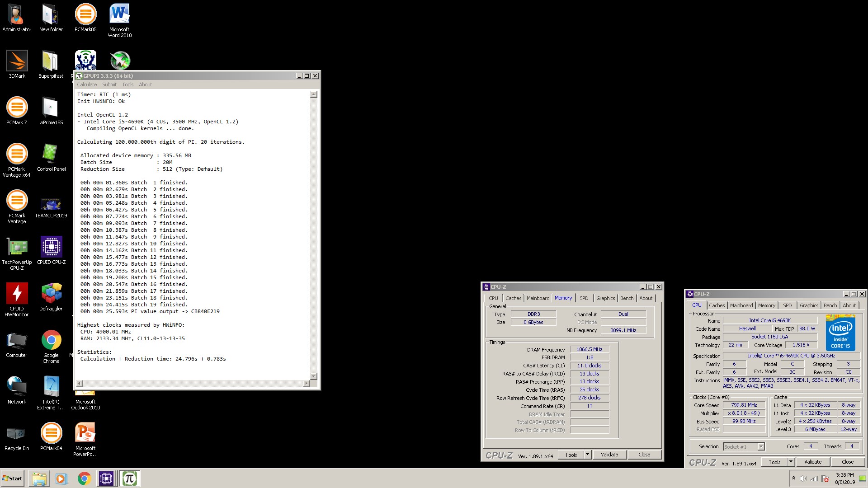Click the GPUPI taskbar button

point(129,479)
